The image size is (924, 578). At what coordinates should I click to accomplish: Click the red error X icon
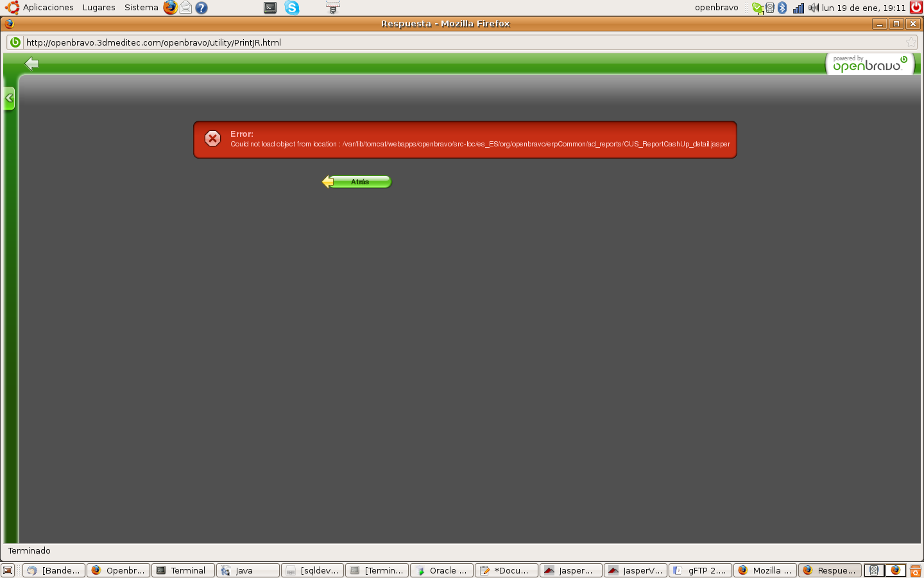pos(212,139)
